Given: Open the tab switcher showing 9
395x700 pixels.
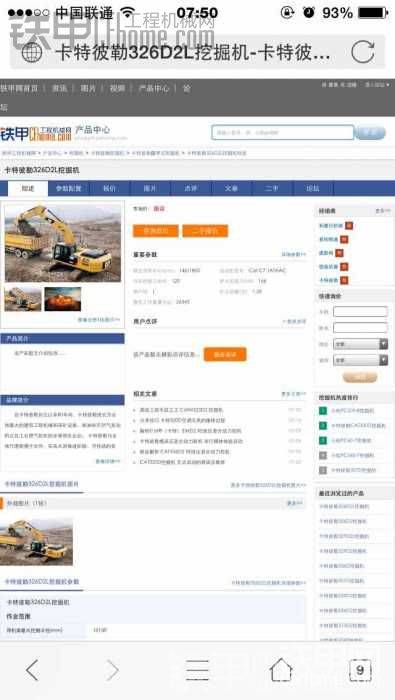Looking at the screenshot, I should [x=360, y=670].
